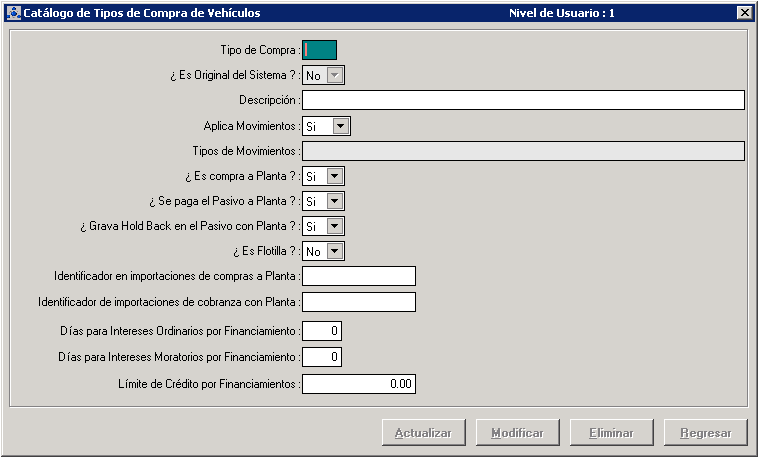Close the Catálogo de Tipos de Compra window
Viewport: 760px width, 460px height.
pos(743,13)
